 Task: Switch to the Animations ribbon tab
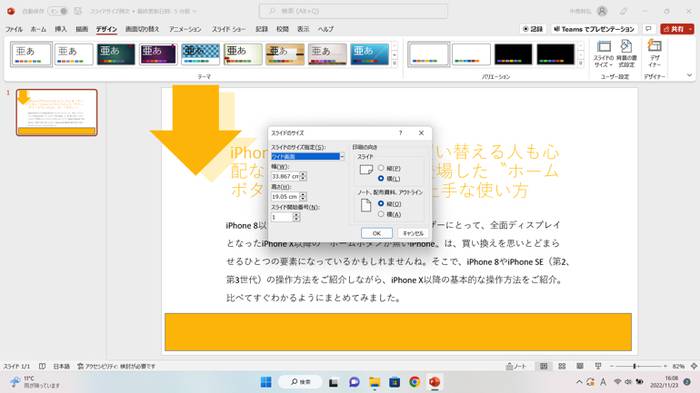coord(185,29)
